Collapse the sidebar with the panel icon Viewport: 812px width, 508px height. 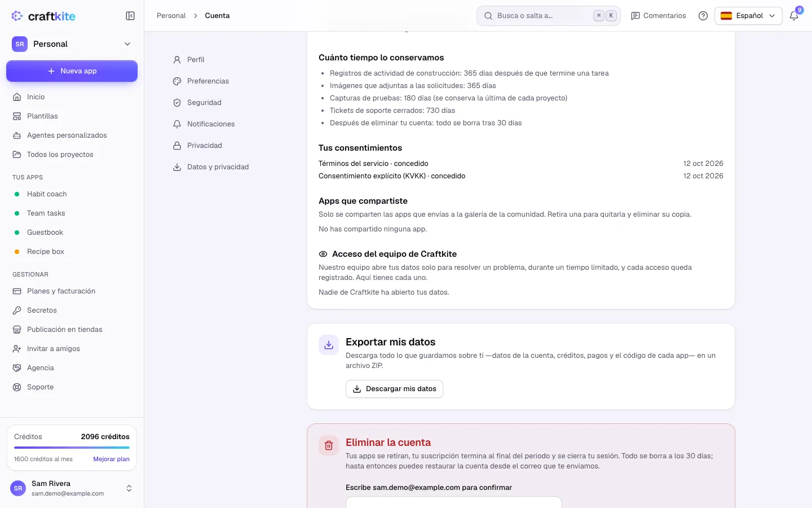point(130,16)
